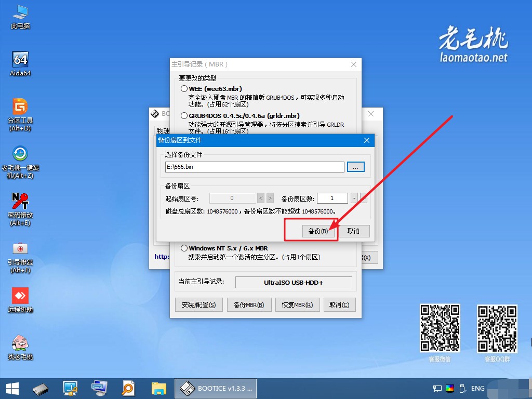Image resolution: width=532 pixels, height=399 pixels.
Task: Click the 恢复MBR(R) button
Action: click(x=297, y=304)
